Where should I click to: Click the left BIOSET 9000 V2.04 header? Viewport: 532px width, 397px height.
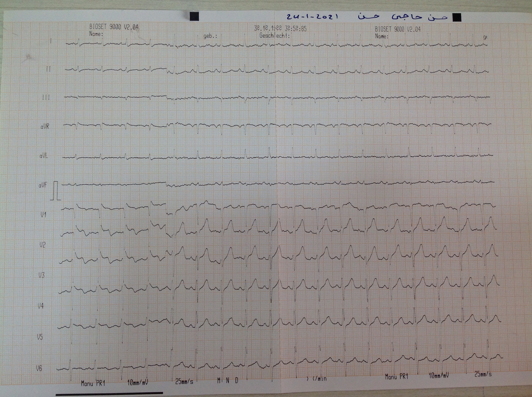pos(114,27)
